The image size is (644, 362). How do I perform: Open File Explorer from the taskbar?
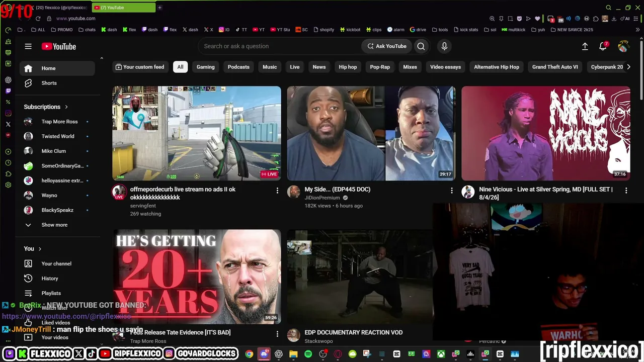(x=293, y=354)
